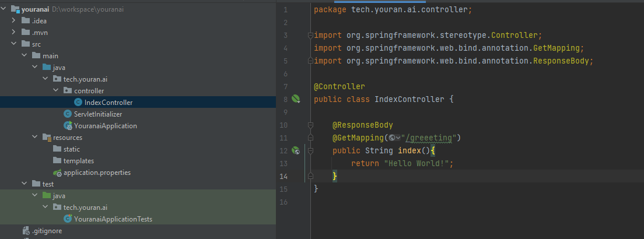Select the IndexController class icon in tree
644x239 pixels.
tap(78, 102)
